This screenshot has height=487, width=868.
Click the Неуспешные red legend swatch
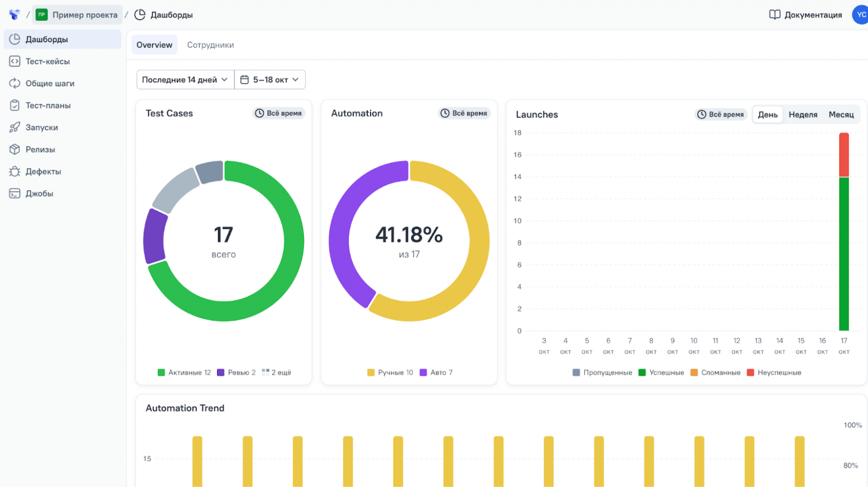click(750, 372)
